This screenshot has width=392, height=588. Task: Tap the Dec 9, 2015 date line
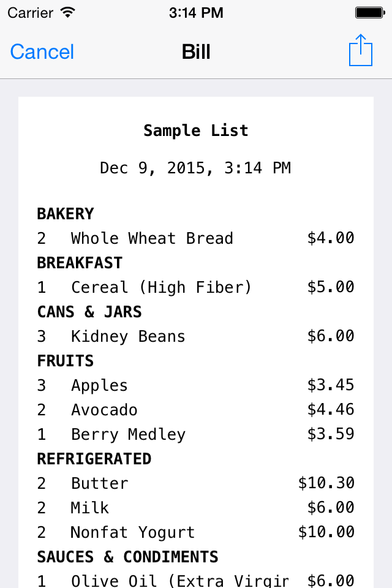[196, 168]
